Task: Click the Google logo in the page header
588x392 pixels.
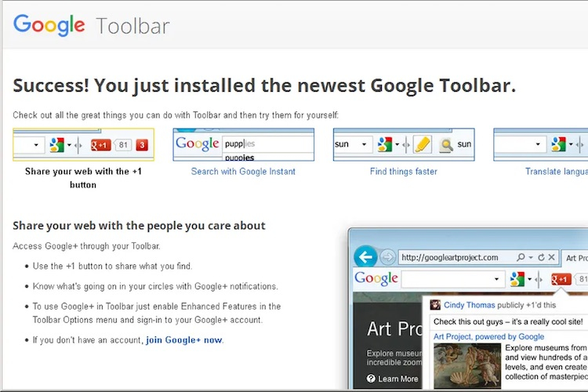Action: pos(49,25)
